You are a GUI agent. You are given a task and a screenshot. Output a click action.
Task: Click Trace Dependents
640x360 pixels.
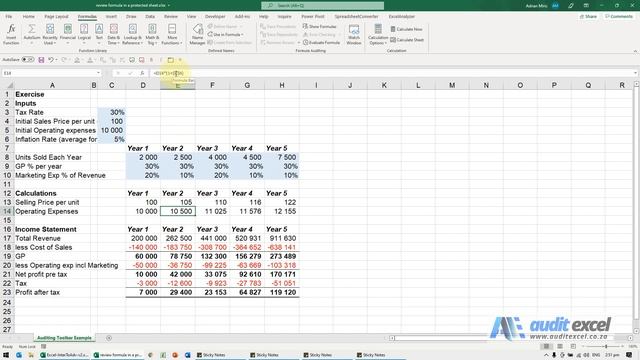click(x=279, y=35)
